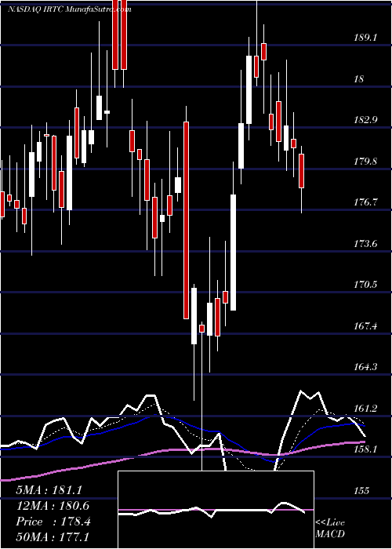Click the 176.7 price axis label
The height and width of the screenshot is (549, 392).
(365, 202)
